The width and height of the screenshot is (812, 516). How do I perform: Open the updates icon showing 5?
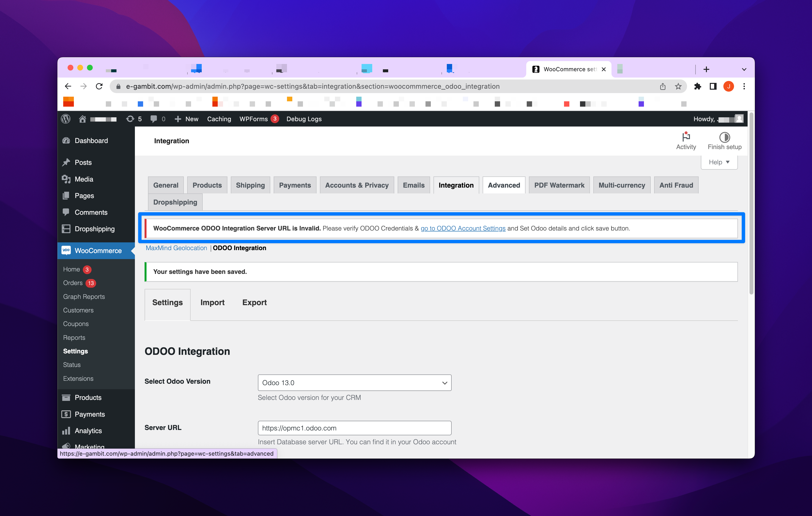[134, 119]
